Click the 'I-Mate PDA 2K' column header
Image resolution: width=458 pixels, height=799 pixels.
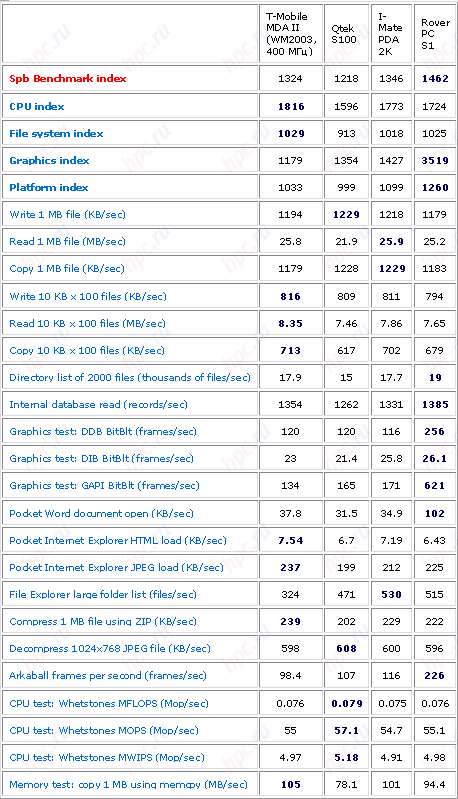[390, 34]
